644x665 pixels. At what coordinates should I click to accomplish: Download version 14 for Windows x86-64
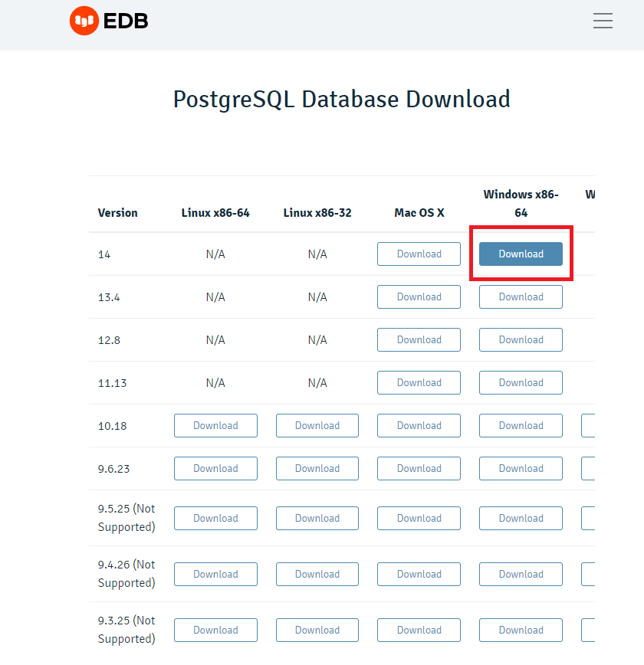point(521,254)
